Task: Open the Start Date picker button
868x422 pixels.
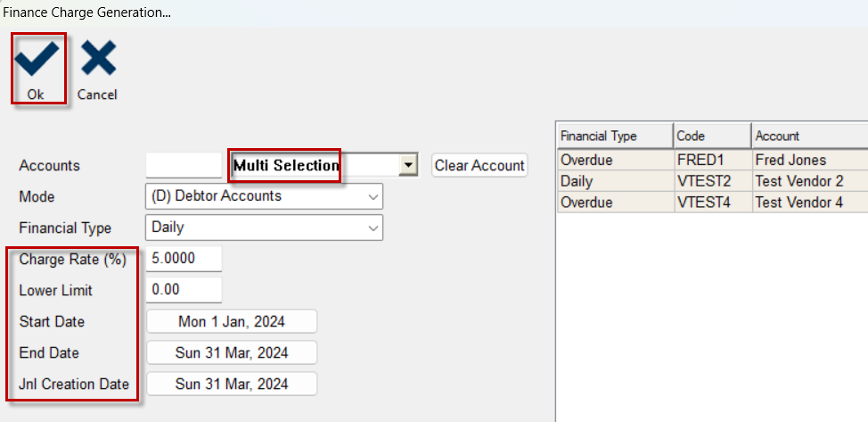Action: (x=232, y=321)
